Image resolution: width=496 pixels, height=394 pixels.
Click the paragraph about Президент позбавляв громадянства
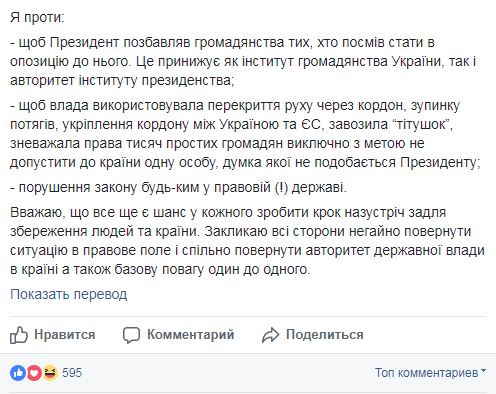pyautogui.click(x=243, y=62)
